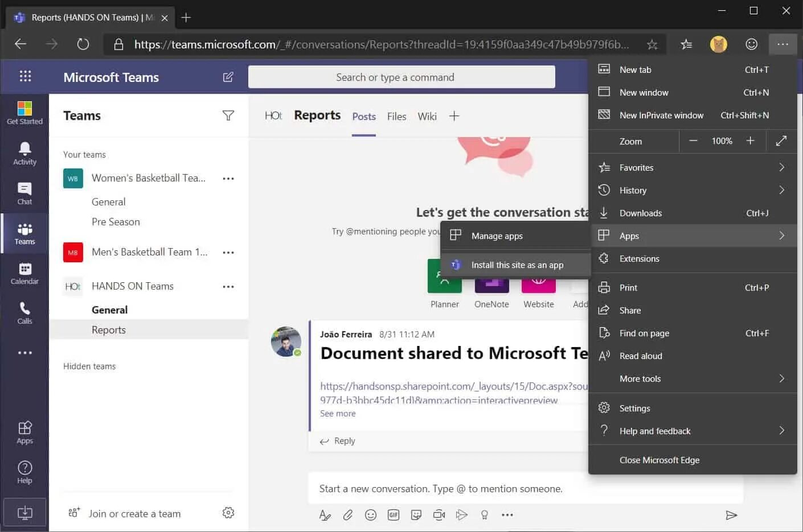Send the message with the send arrow
Image resolution: width=803 pixels, height=532 pixels.
click(732, 515)
